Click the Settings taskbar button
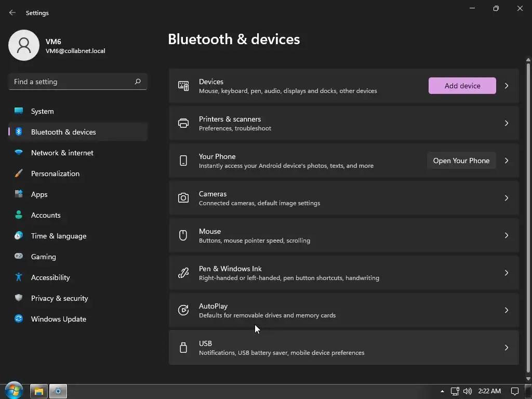 coord(58,391)
